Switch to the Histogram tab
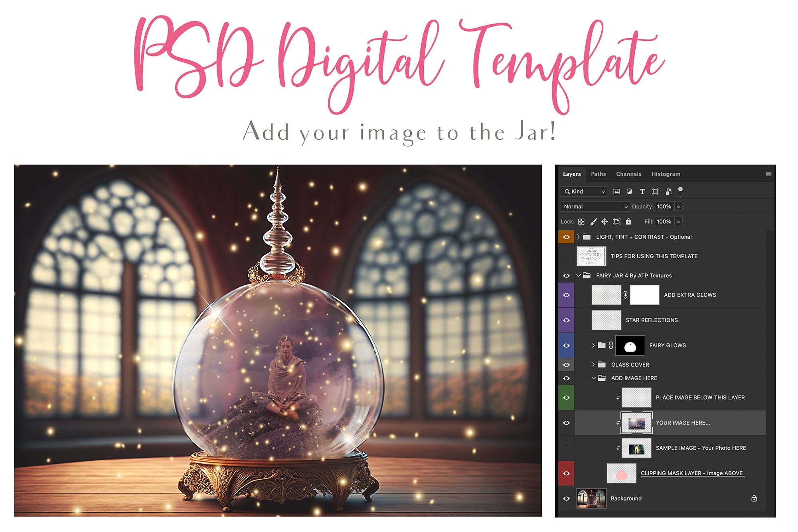 pyautogui.click(x=666, y=174)
